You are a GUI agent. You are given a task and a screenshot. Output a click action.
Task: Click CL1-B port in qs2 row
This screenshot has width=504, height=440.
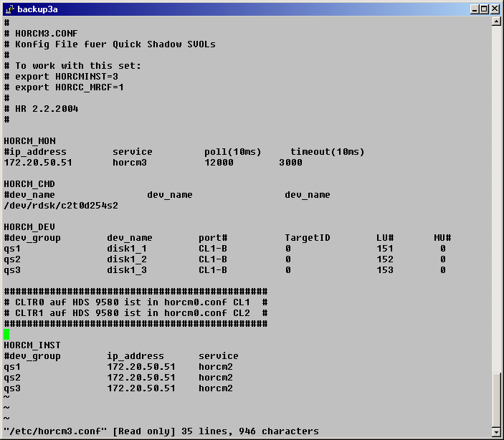tap(213, 259)
